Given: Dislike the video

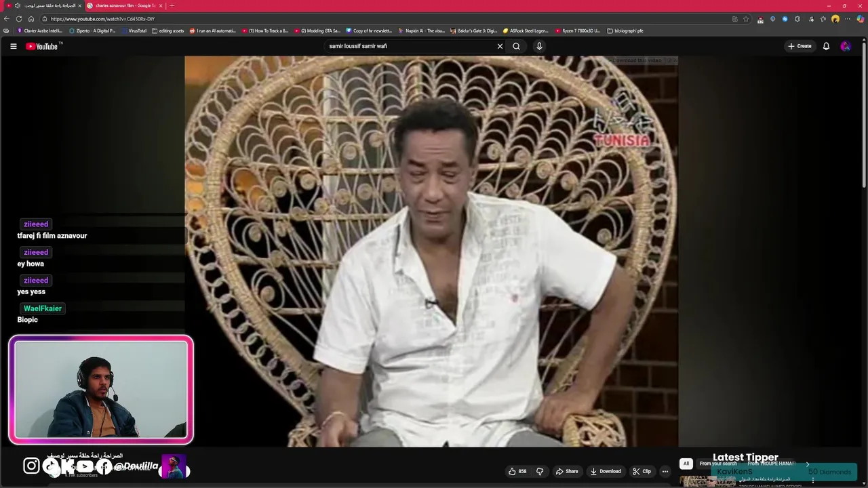Looking at the screenshot, I should click(540, 471).
